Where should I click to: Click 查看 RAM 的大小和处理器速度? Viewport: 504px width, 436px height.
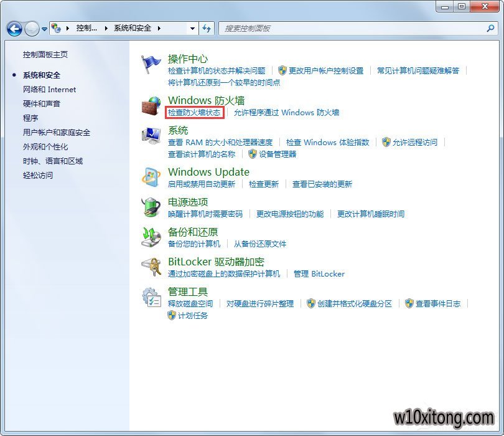point(220,142)
